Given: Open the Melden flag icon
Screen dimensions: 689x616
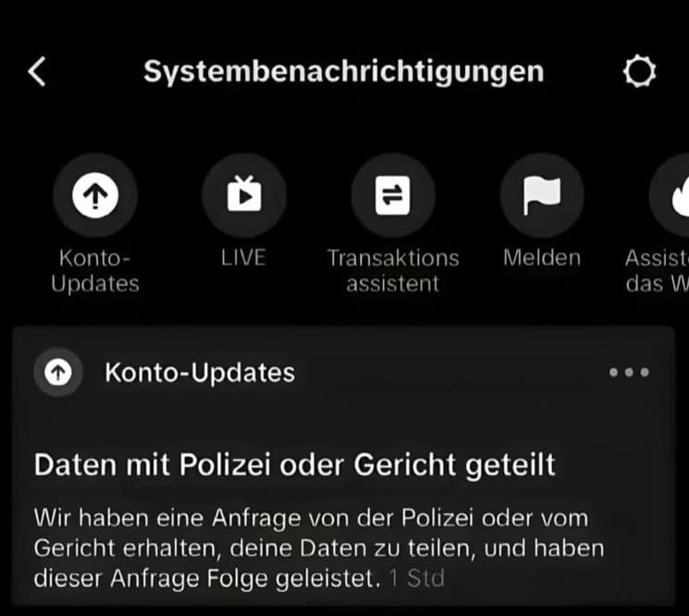Looking at the screenshot, I should point(542,195).
